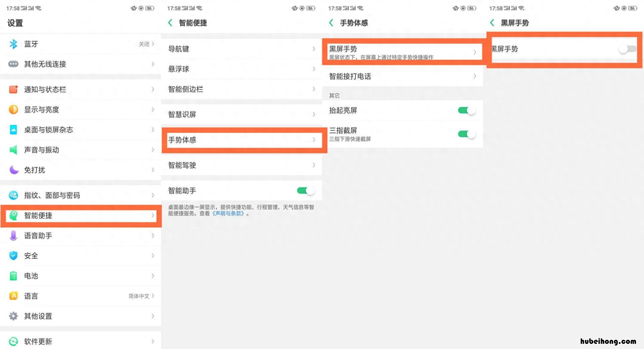Tap the voice assistant microphone icon
Screen dimensions: 644x349
pyautogui.click(x=13, y=236)
